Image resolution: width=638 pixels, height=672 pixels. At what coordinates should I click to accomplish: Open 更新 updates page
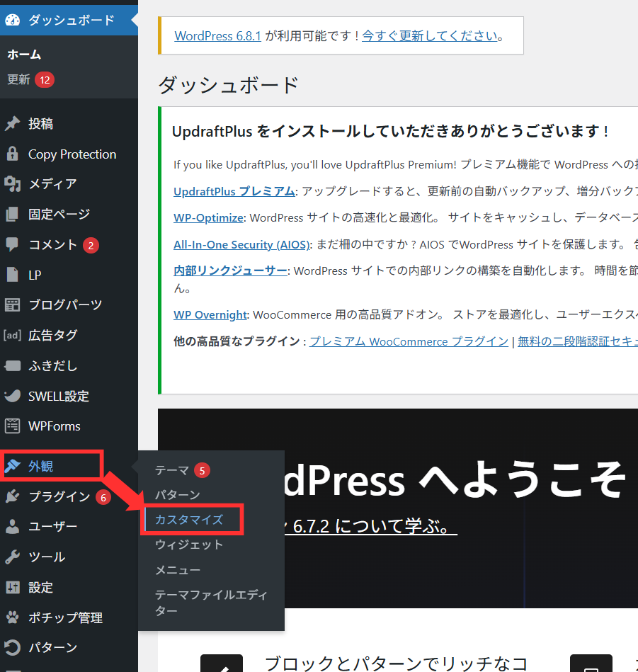[x=30, y=80]
